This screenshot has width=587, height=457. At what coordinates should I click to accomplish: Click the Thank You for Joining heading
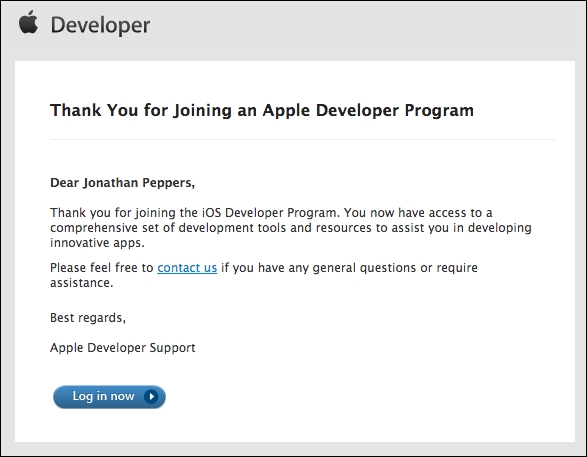click(262, 111)
